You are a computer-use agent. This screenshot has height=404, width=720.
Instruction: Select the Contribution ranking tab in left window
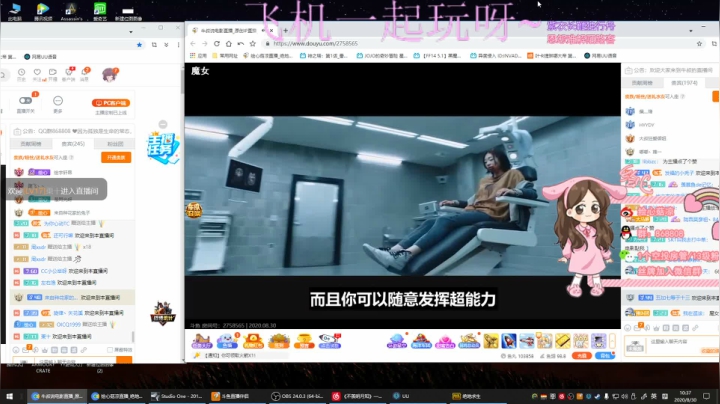(31, 144)
